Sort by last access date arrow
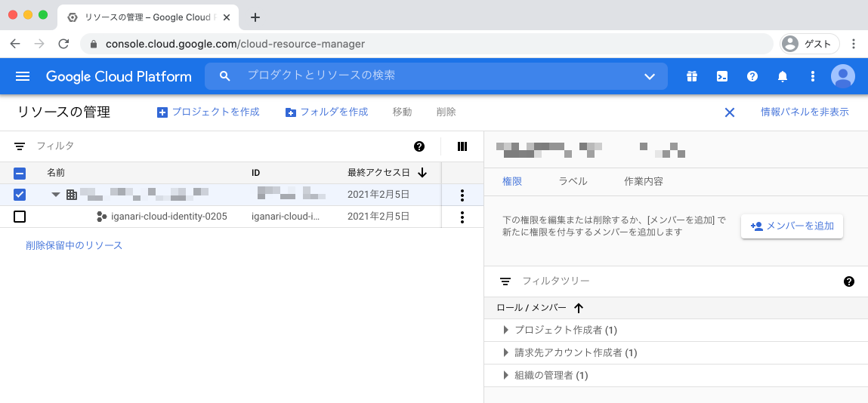 422,173
